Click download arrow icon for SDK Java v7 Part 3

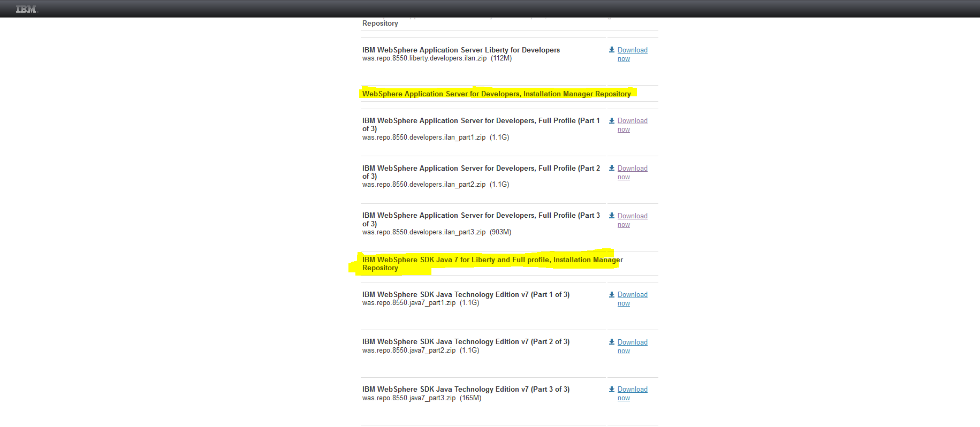click(612, 389)
